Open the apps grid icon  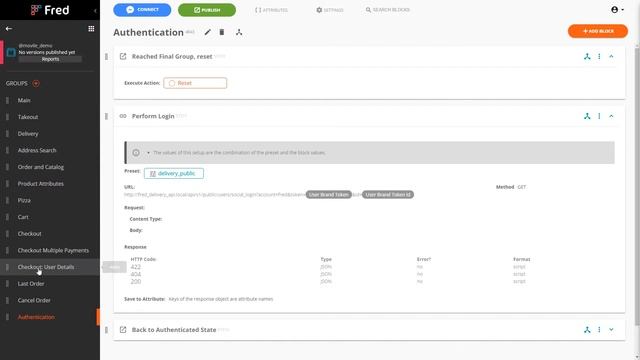(91, 29)
